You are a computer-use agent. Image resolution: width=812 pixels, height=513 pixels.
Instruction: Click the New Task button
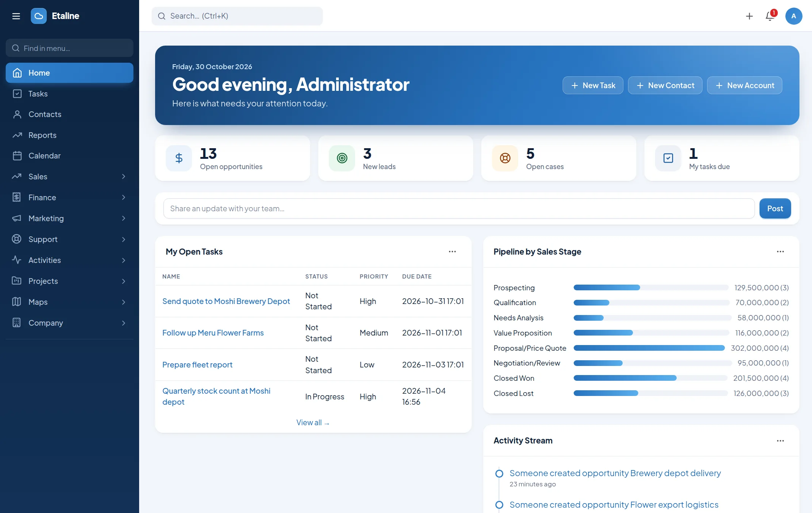[593, 85]
